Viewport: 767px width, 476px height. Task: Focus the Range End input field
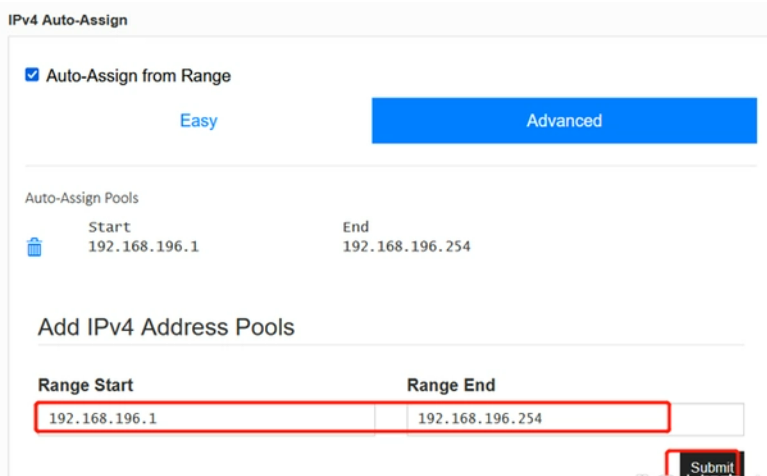point(538,418)
